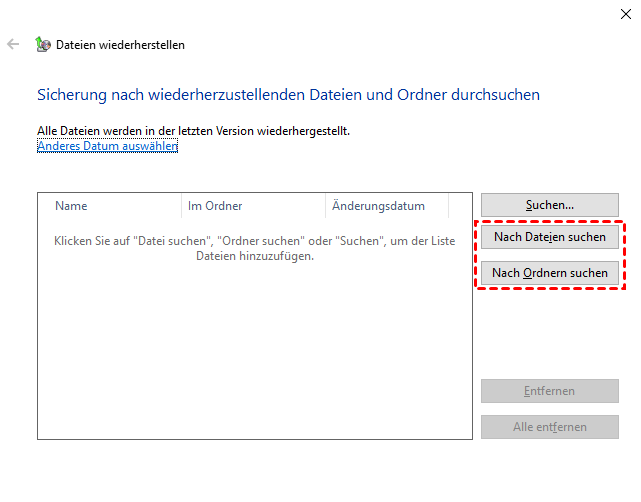The image size is (641, 502).
Task: Click divider between Im Ordner and Änderungsdatum
Action: (326, 206)
